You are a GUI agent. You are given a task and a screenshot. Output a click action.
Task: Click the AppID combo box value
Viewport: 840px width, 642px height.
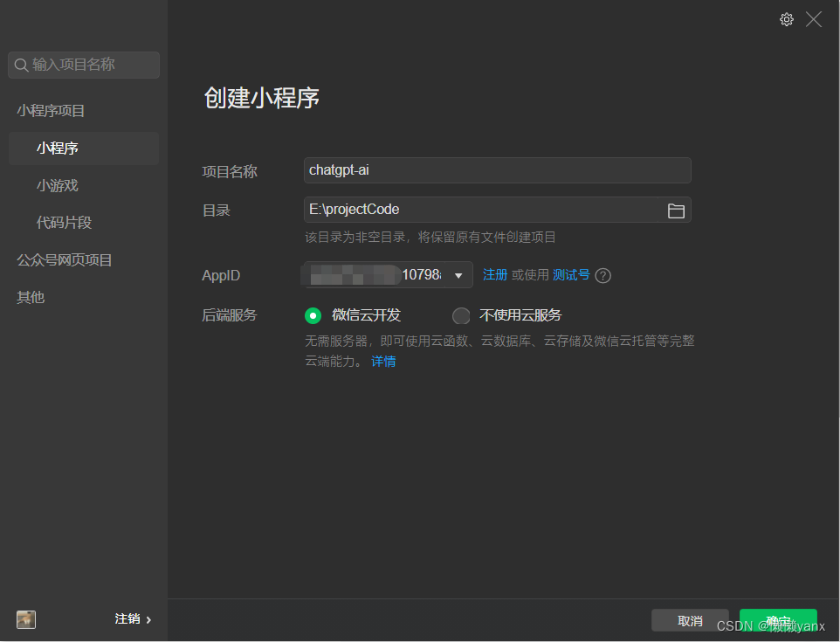[388, 275]
